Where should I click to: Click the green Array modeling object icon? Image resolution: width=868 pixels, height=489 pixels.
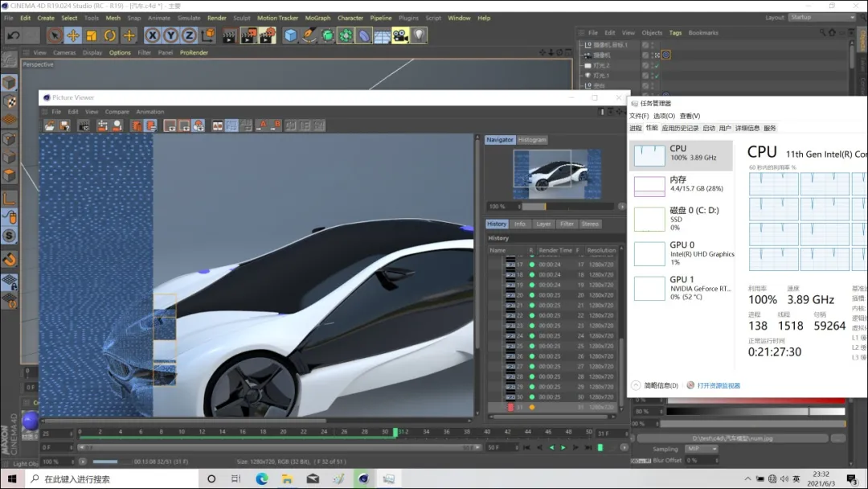coord(346,35)
